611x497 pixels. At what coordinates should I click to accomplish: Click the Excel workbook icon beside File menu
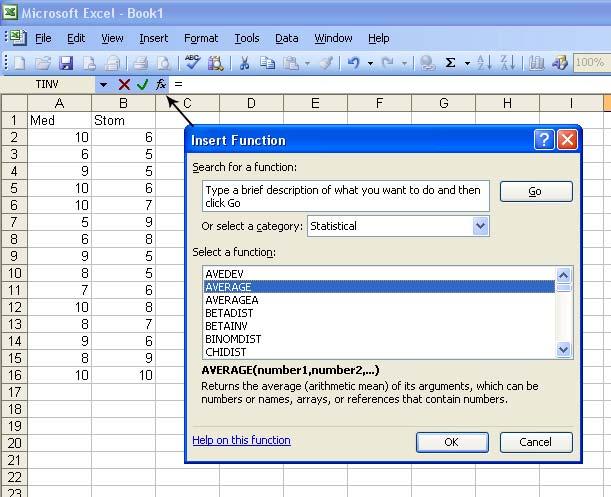point(18,37)
